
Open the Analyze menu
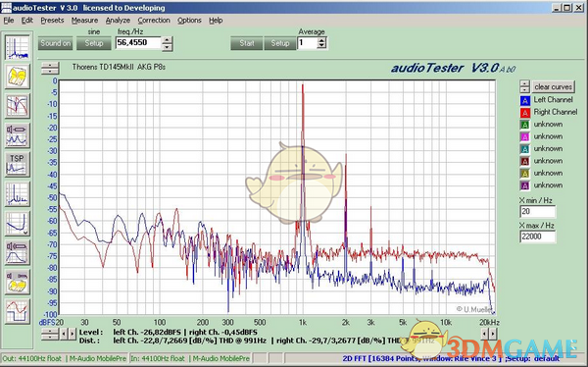(x=118, y=21)
